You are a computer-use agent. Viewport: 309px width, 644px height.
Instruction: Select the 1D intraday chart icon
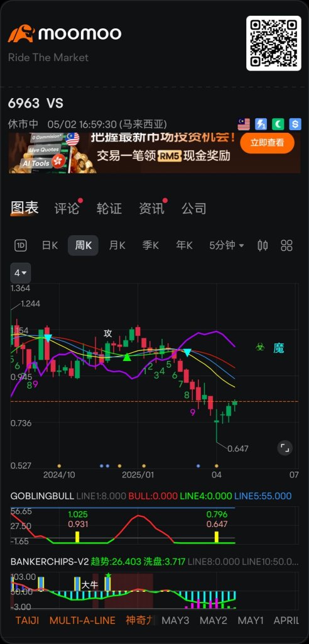21,246
